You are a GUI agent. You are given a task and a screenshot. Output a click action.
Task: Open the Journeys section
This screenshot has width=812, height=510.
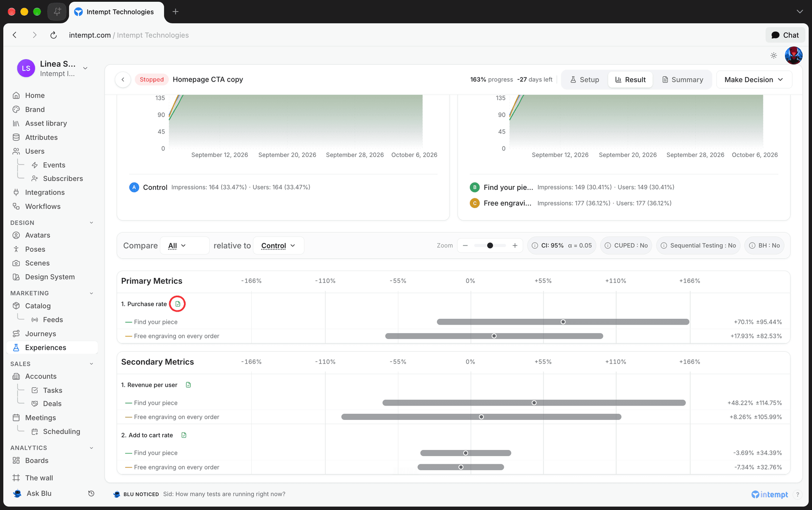[x=52, y=334]
